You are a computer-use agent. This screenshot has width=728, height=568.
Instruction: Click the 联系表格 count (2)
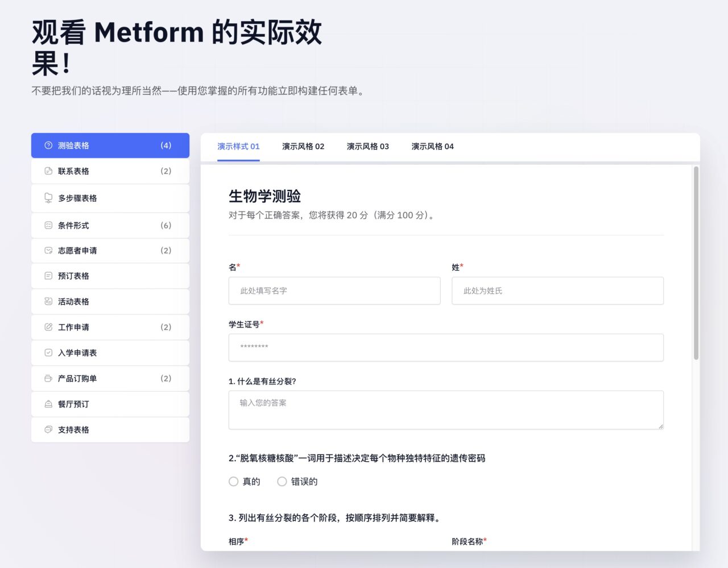pyautogui.click(x=166, y=171)
